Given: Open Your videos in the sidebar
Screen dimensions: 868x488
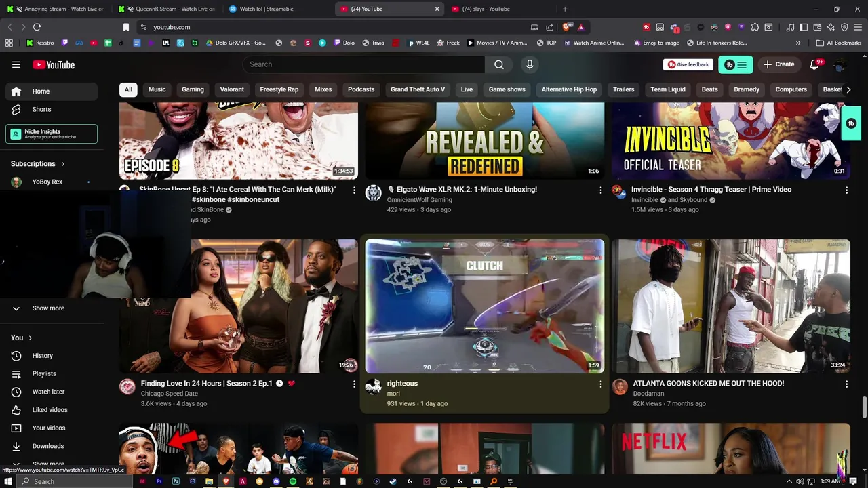Looking at the screenshot, I should pyautogui.click(x=52, y=428).
